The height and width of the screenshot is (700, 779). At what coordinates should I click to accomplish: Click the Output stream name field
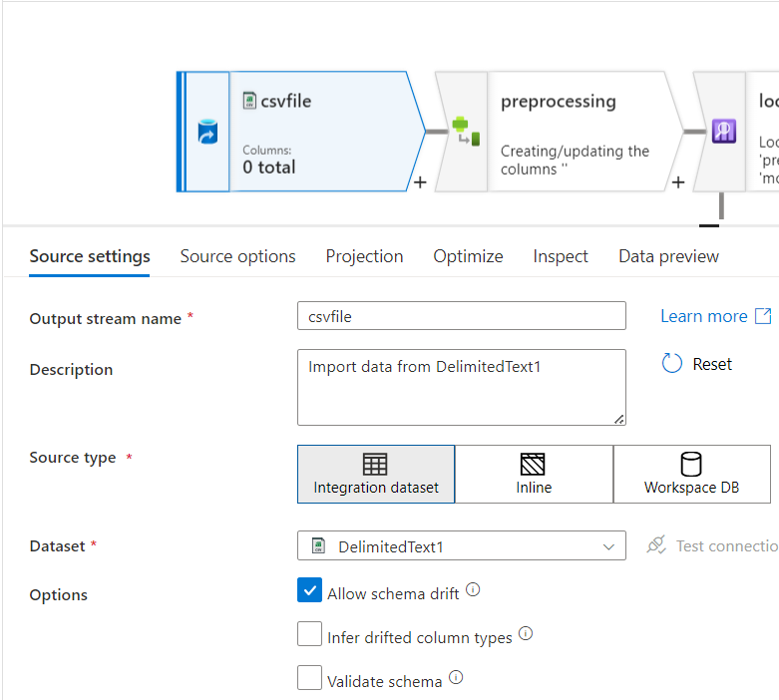(462, 316)
